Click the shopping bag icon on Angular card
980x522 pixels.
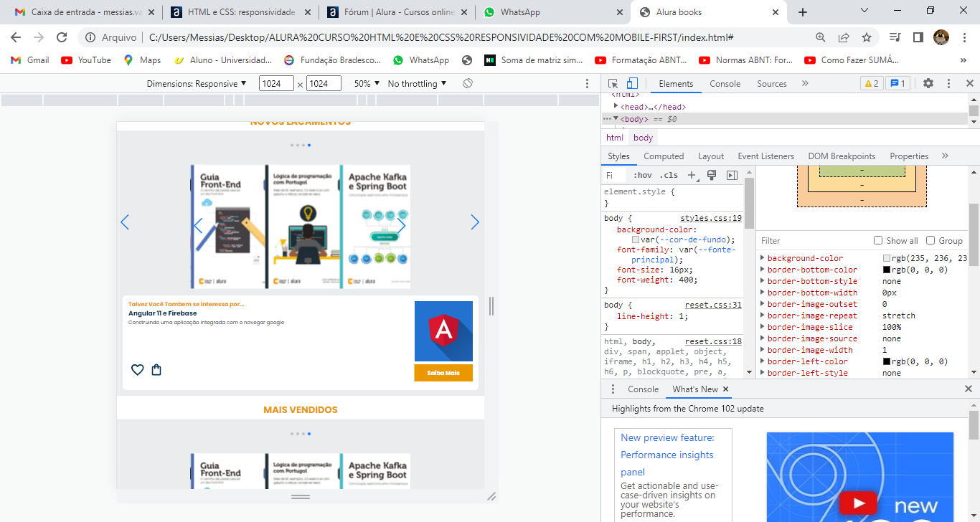(x=156, y=370)
